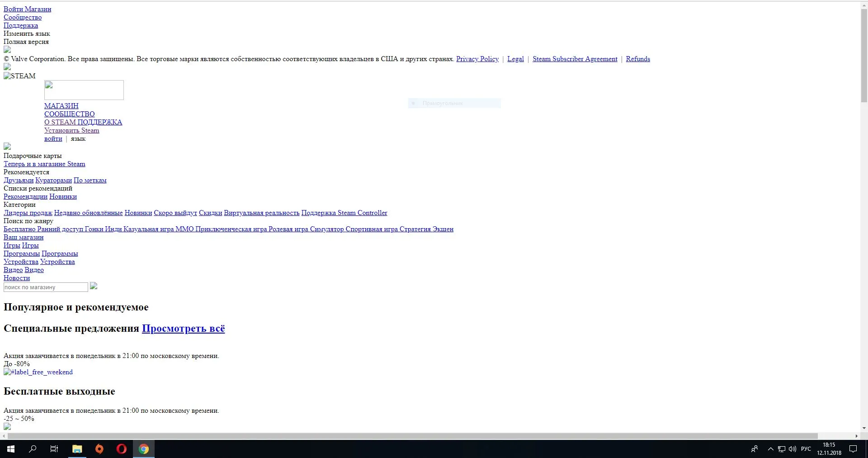Open Стратегия genre link
868x458 pixels.
415,229
